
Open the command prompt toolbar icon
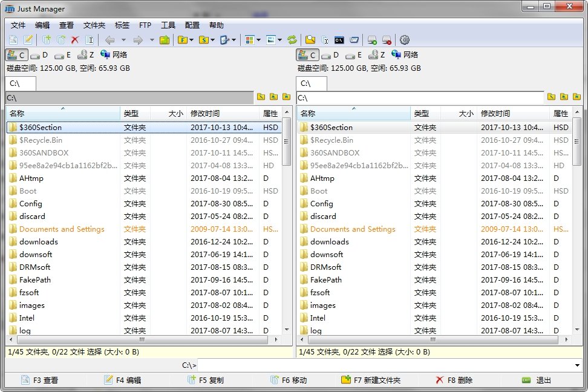[x=339, y=40]
